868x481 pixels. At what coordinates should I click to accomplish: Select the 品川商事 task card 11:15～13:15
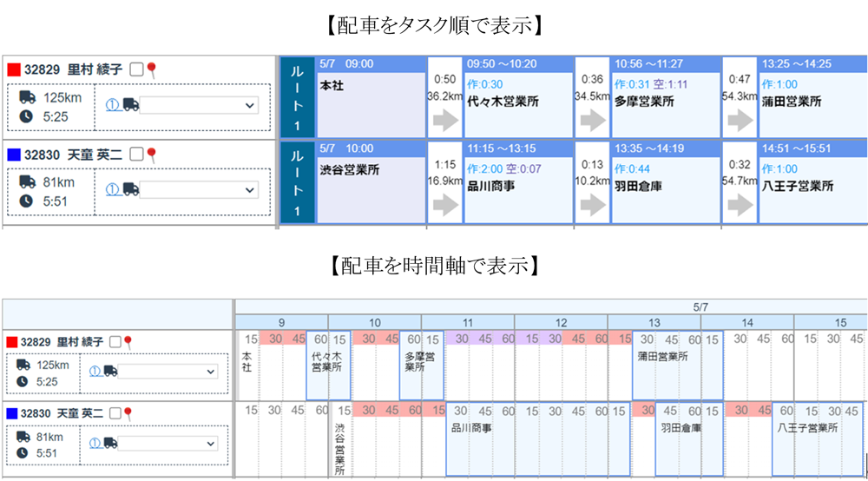(x=518, y=182)
